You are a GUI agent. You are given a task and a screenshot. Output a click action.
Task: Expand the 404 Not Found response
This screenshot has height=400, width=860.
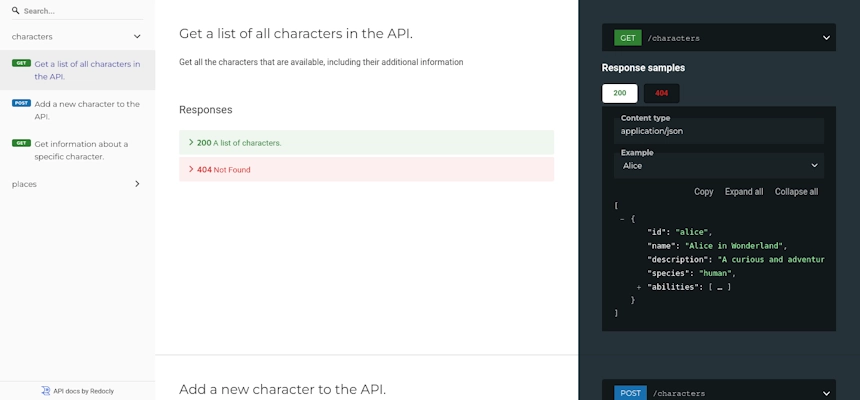366,170
